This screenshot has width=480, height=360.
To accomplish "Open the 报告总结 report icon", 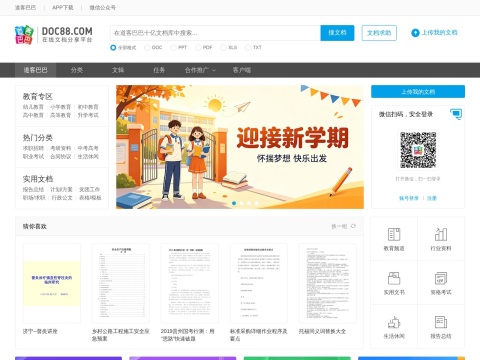I will pyautogui.click(x=441, y=322).
